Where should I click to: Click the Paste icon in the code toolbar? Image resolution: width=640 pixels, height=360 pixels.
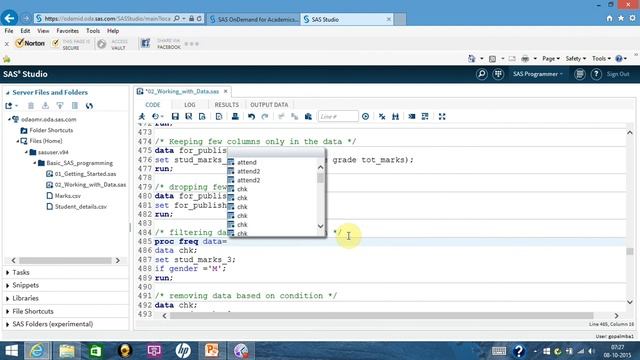point(308,117)
